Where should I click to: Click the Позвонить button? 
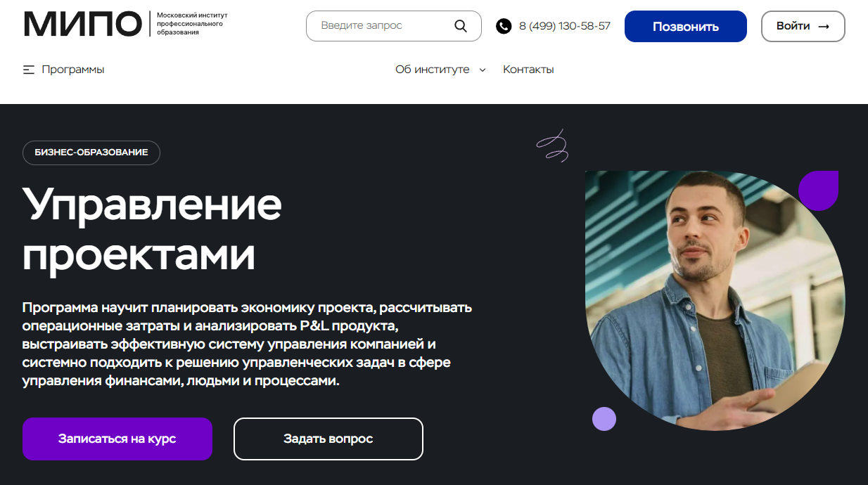pos(686,27)
